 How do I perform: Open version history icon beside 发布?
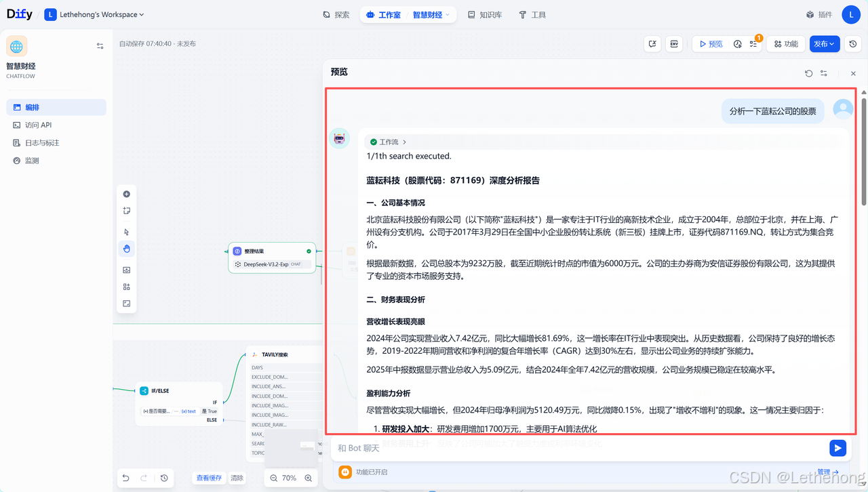click(853, 43)
